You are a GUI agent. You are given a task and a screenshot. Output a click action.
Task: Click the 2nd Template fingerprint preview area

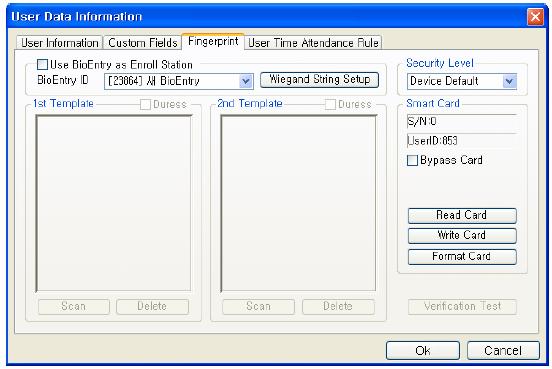[x=298, y=203]
